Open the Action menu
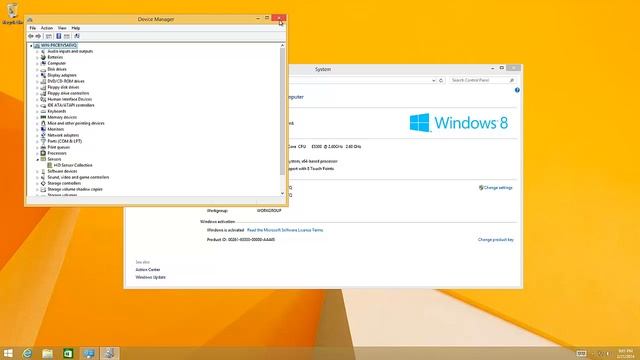Viewport: 640px width, 360px height. click(47, 28)
